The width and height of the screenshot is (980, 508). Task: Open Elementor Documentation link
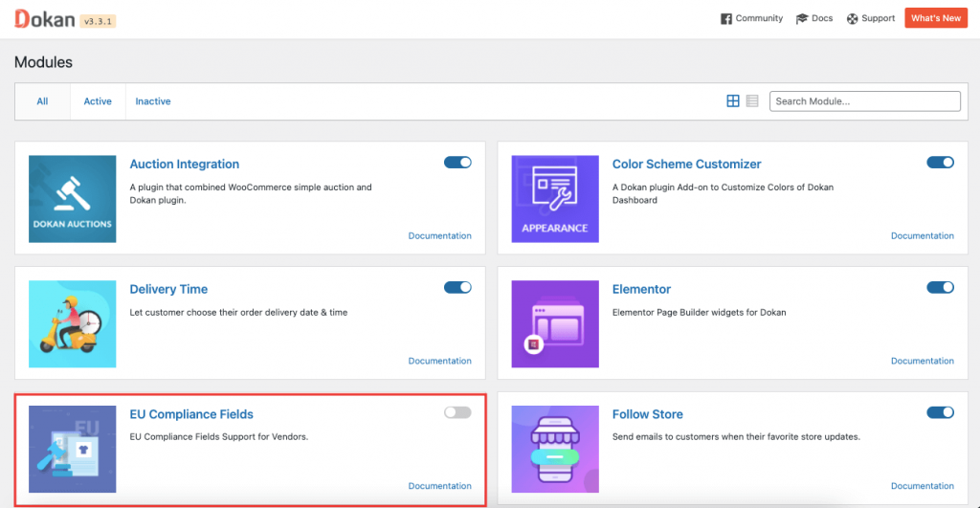(x=923, y=361)
